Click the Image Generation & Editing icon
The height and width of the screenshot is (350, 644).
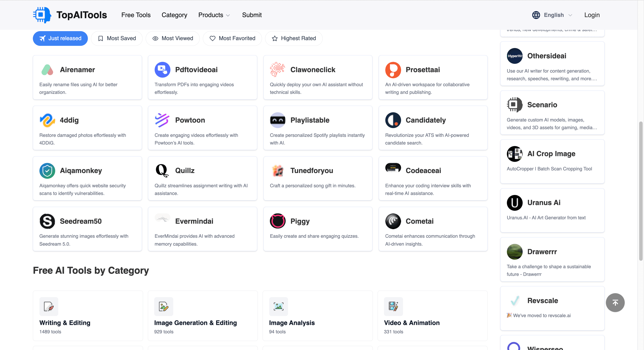point(164,307)
